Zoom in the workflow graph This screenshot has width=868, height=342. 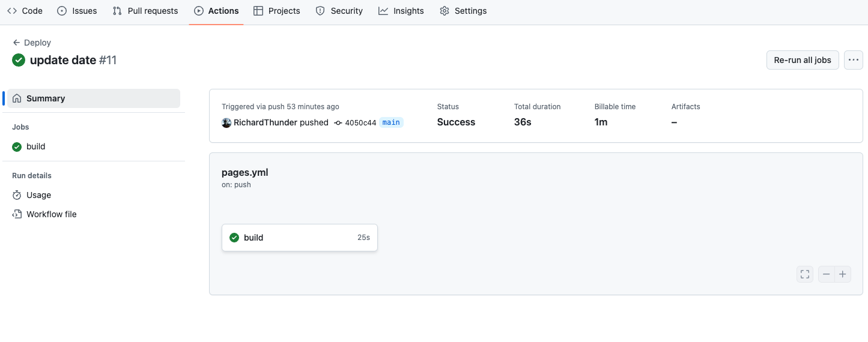[x=843, y=274]
